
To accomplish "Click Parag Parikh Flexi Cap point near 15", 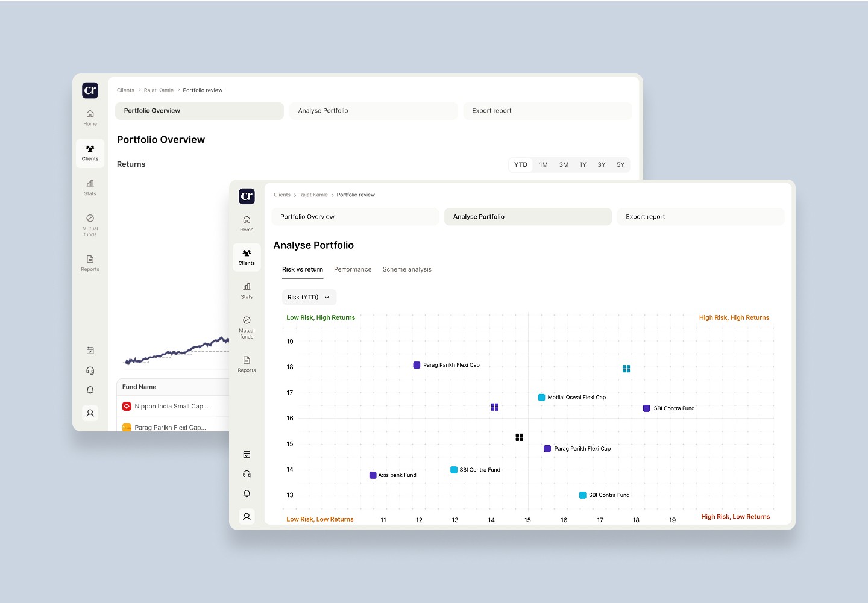I will pos(547,449).
